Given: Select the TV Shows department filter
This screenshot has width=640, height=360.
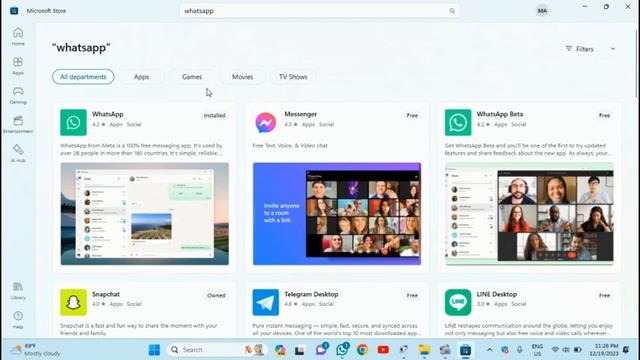Looking at the screenshot, I should 293,77.
